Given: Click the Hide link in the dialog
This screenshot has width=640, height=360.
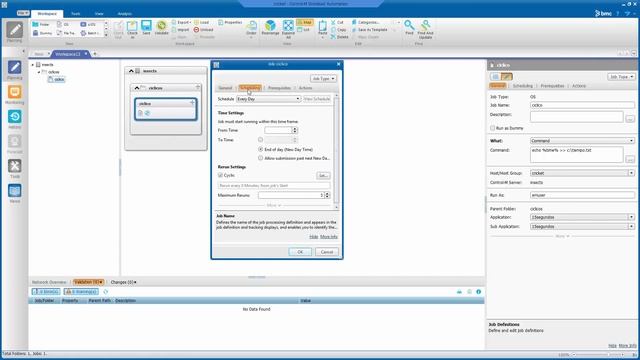Looking at the screenshot, I should (x=313, y=237).
